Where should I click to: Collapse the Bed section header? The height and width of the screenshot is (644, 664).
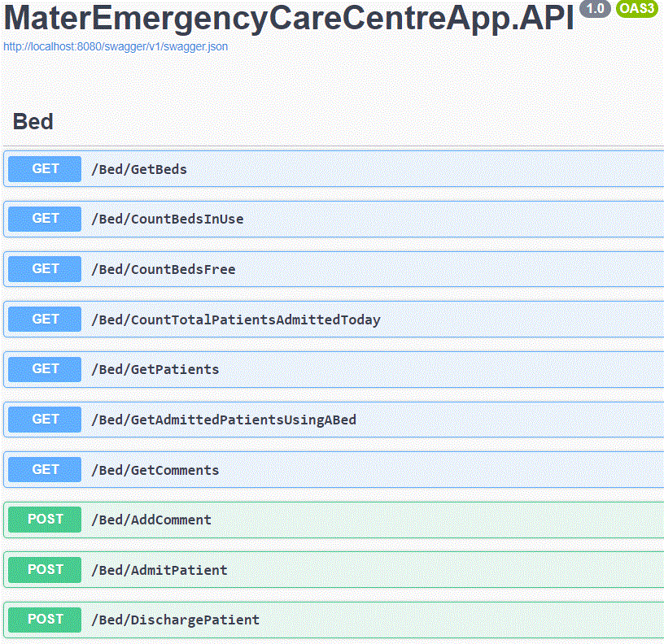[x=33, y=121]
